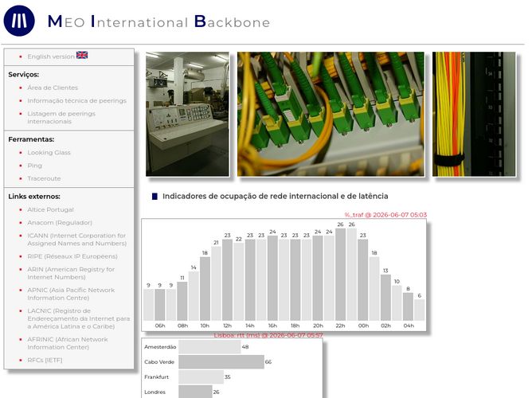Viewport: 532px width, 398px height.
Task: Click the Cabo Verde latency bar
Action: tap(221, 361)
